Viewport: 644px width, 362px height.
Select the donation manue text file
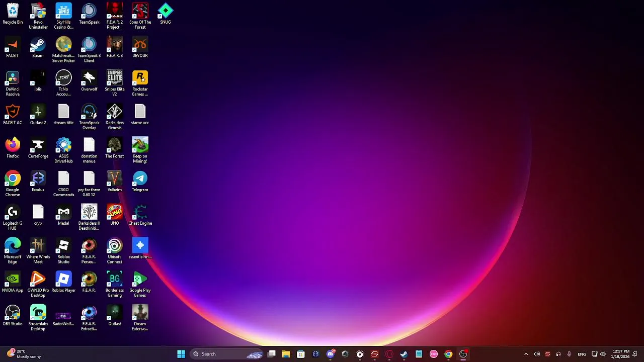pyautogui.click(x=89, y=151)
